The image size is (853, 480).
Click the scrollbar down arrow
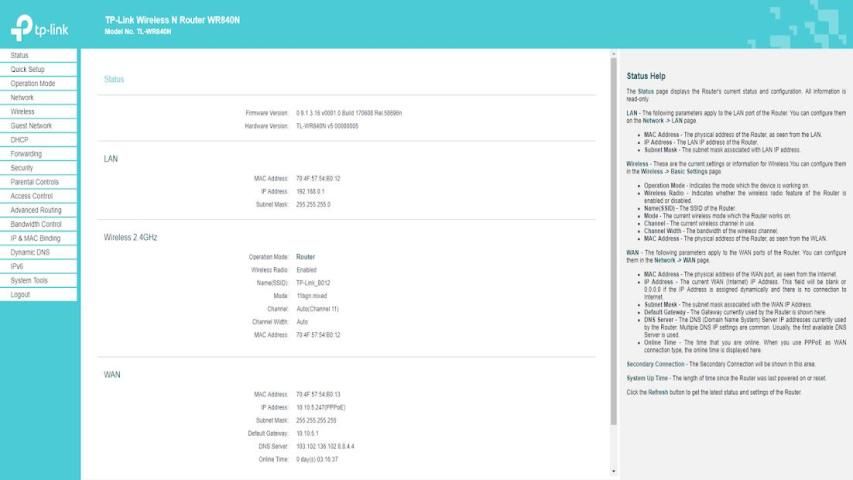pos(614,469)
